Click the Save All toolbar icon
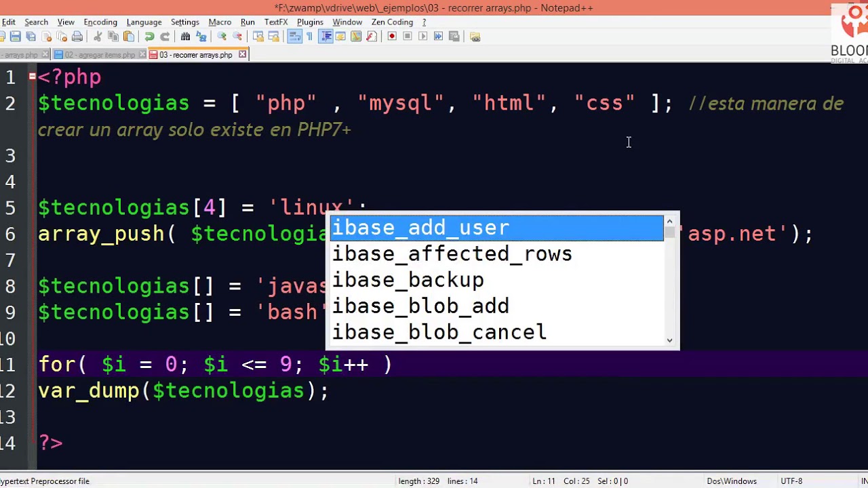 [x=31, y=37]
